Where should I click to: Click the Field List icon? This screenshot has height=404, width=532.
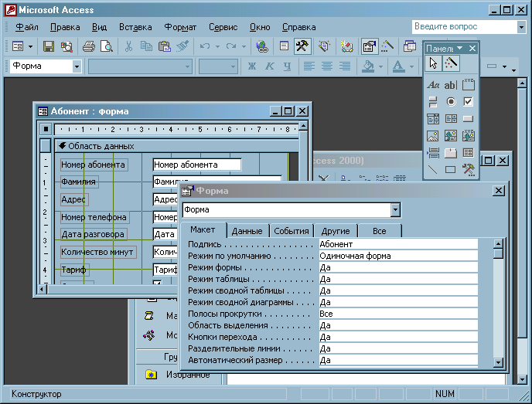tap(284, 46)
